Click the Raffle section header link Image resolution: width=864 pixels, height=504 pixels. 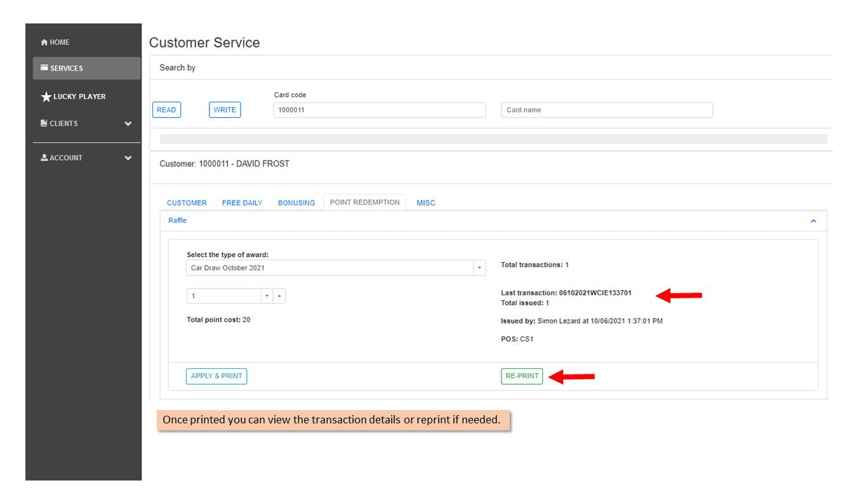coord(177,220)
